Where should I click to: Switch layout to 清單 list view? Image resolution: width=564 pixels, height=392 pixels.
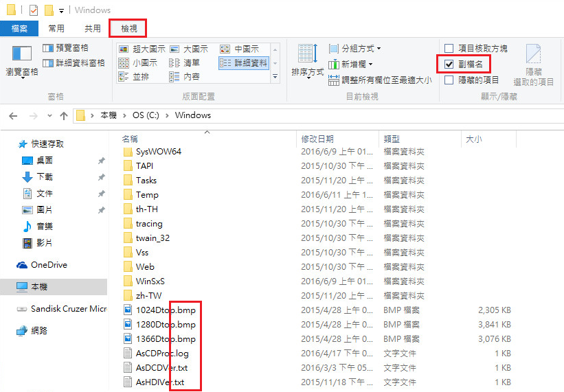point(184,62)
